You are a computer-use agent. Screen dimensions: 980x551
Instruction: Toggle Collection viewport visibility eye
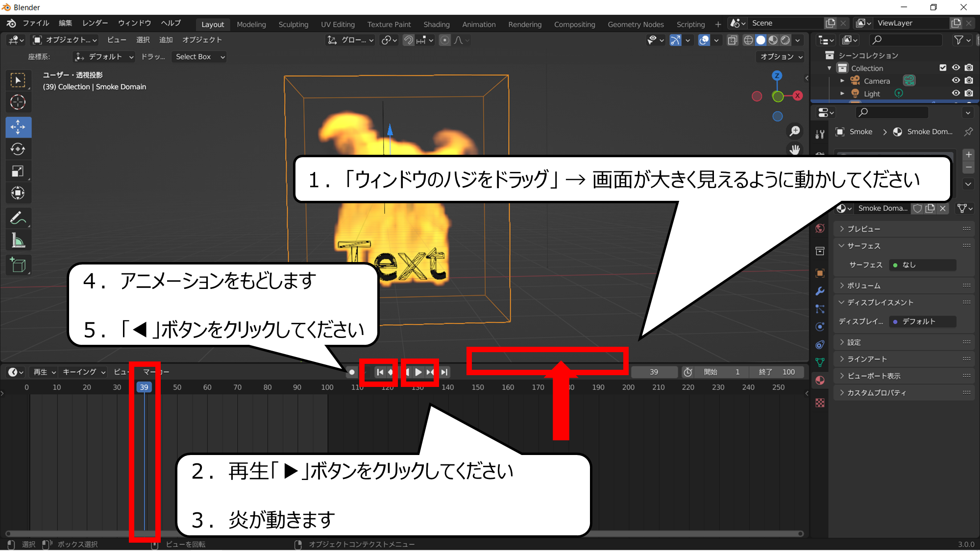[x=956, y=68]
